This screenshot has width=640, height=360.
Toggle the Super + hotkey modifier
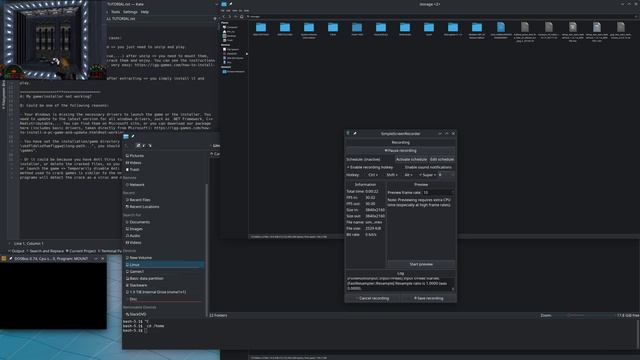[x=427, y=175]
